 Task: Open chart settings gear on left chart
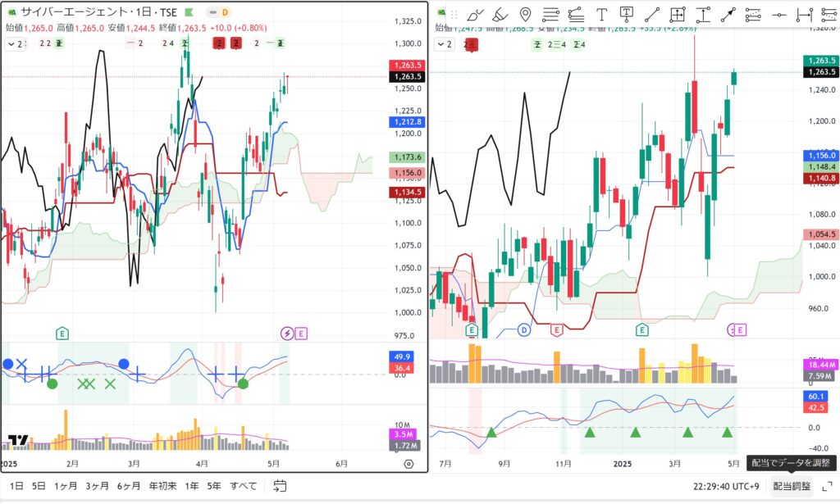click(409, 464)
